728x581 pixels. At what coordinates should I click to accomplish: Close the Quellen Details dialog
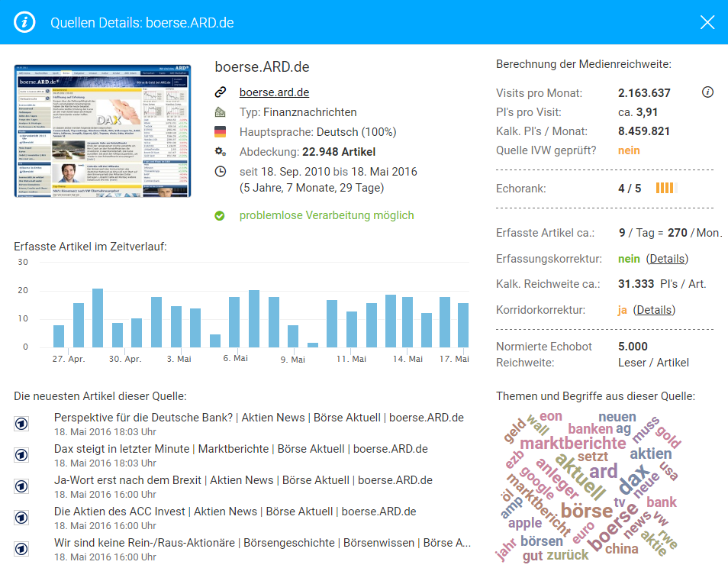tap(707, 22)
